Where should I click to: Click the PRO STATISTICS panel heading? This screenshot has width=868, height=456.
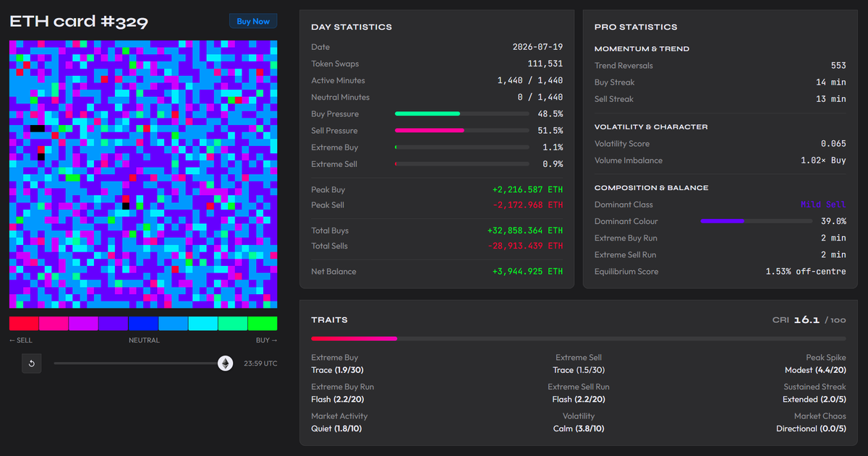click(636, 27)
